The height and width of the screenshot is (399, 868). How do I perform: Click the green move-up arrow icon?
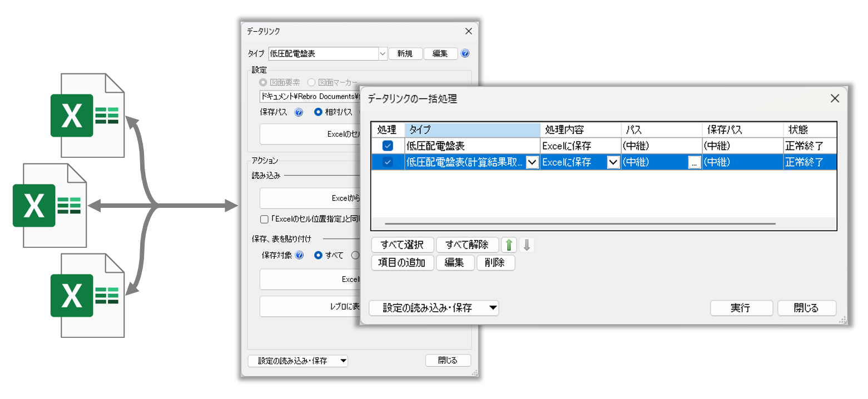click(x=509, y=245)
